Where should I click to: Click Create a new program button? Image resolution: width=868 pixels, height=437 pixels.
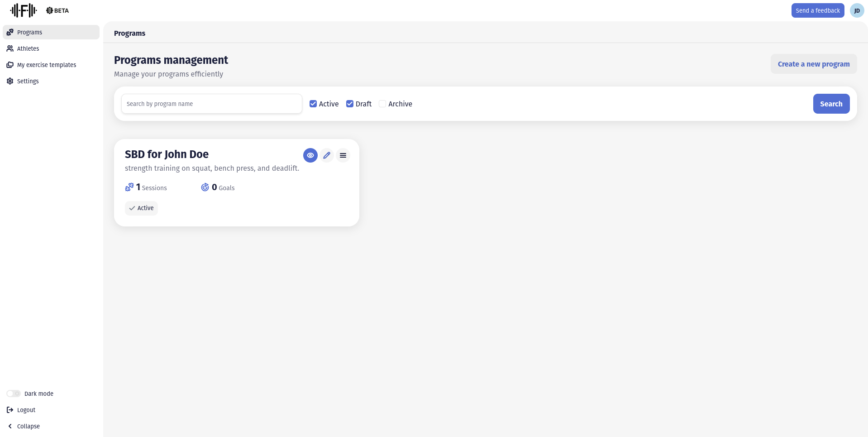coord(813,64)
